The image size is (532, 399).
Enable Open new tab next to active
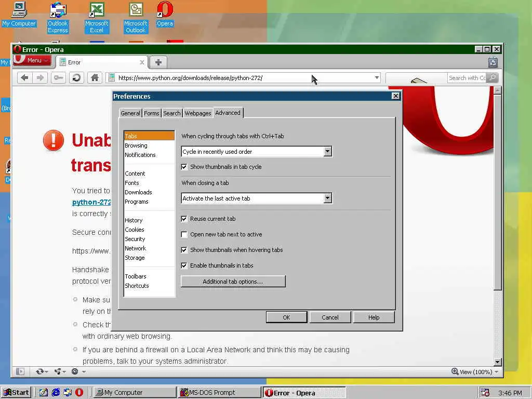184,234
